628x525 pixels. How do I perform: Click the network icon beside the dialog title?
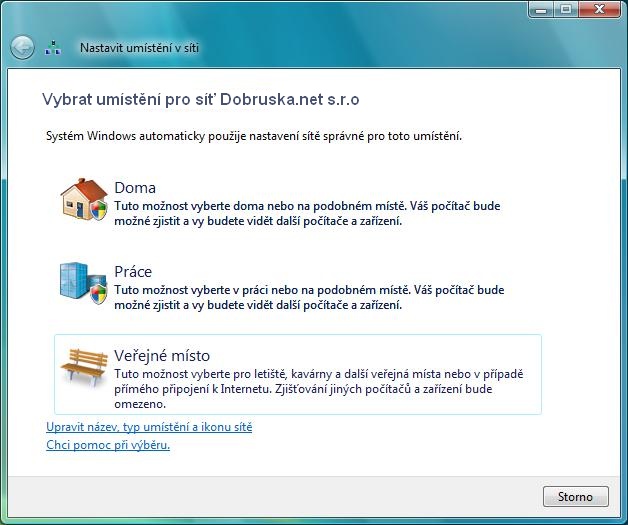click(x=57, y=47)
